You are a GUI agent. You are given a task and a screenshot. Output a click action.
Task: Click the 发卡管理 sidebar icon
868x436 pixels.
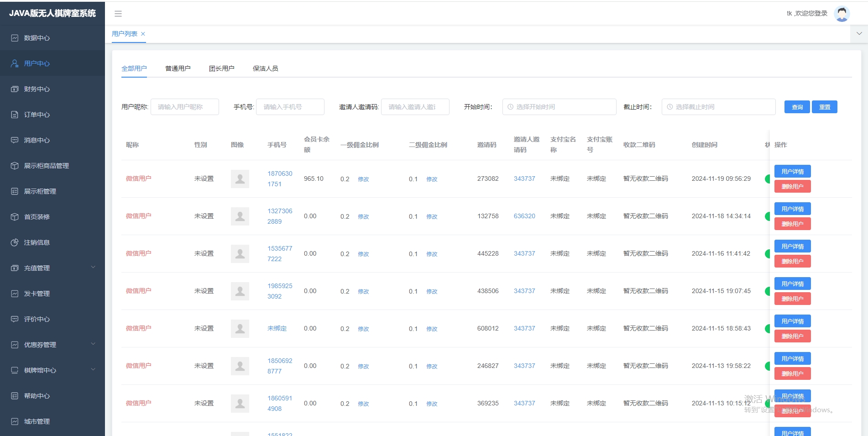(x=15, y=294)
